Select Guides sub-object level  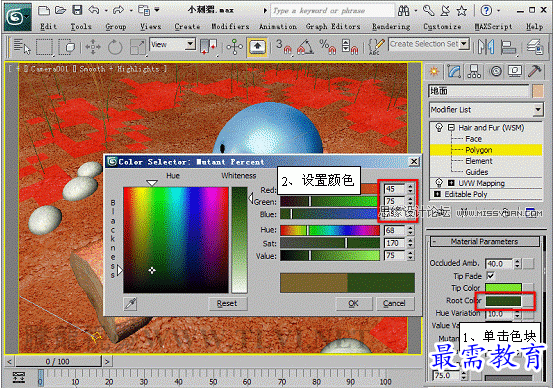tap(477, 172)
